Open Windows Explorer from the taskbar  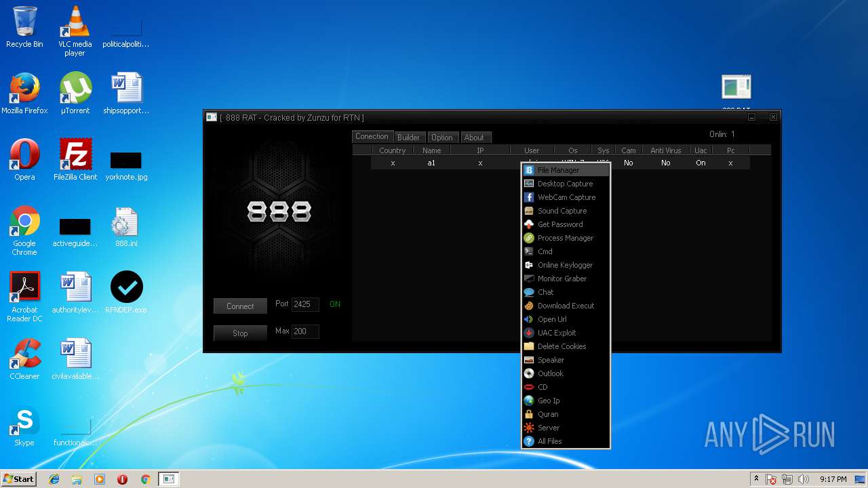(77, 479)
